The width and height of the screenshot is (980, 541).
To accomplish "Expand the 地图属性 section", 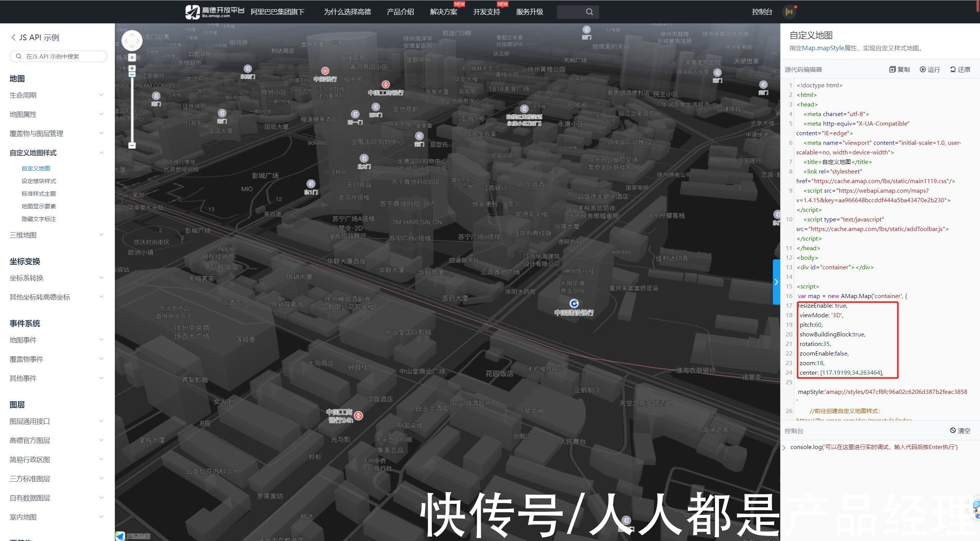I will click(57, 114).
